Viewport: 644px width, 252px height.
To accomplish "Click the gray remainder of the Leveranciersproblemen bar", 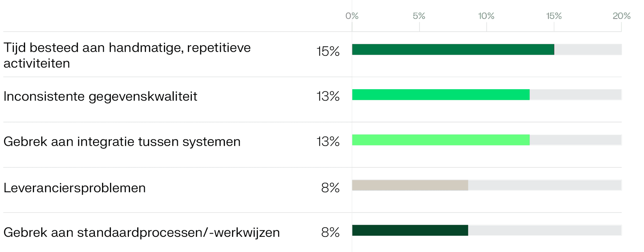I will coord(545,185).
